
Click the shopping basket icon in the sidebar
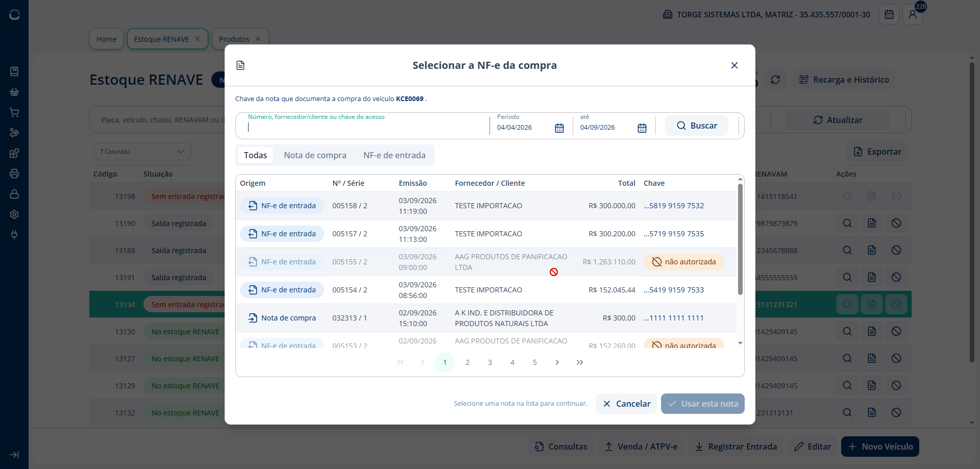(x=14, y=92)
